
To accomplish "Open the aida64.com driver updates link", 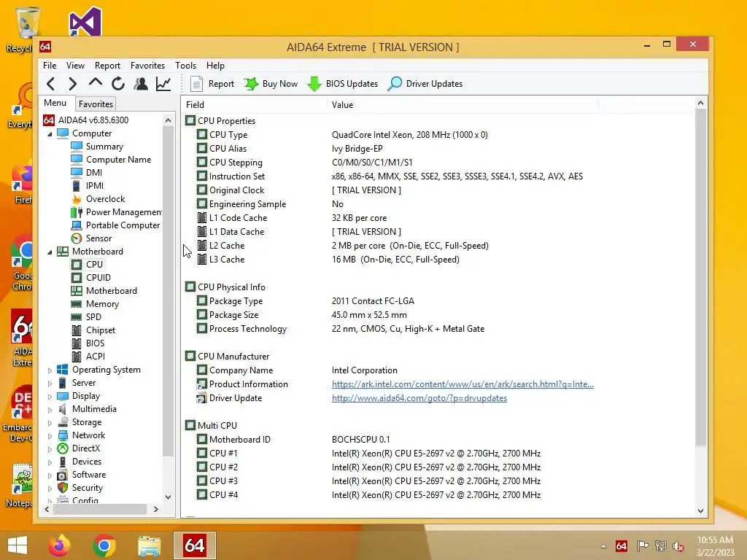I will [419, 398].
